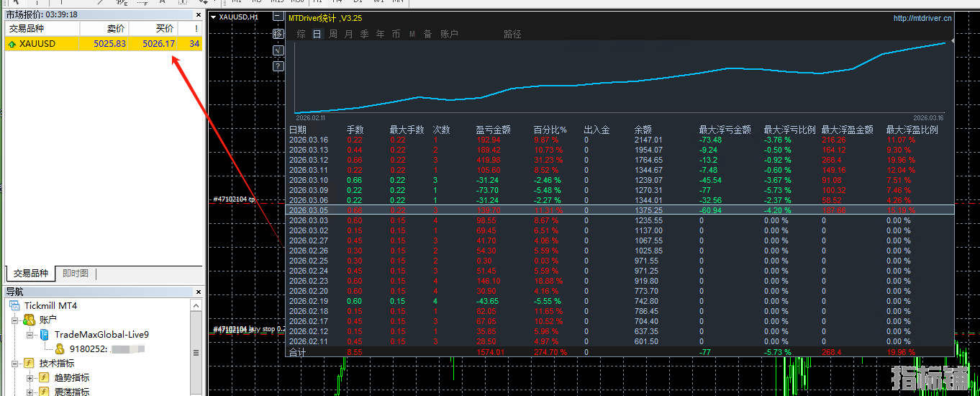Click the 路径 button in statistics panel
The height and width of the screenshot is (396, 980).
pyautogui.click(x=512, y=34)
